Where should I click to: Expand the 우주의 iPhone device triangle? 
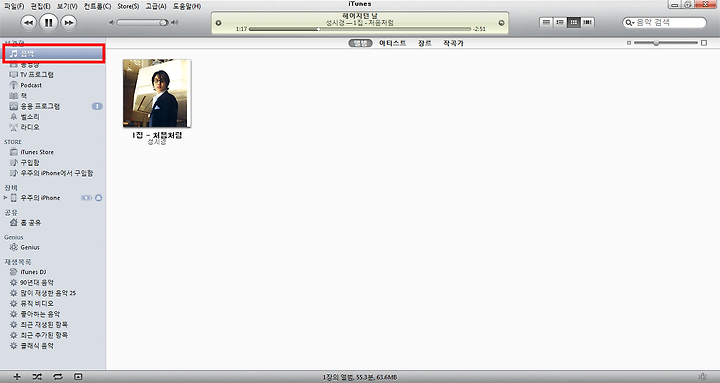tap(6, 197)
